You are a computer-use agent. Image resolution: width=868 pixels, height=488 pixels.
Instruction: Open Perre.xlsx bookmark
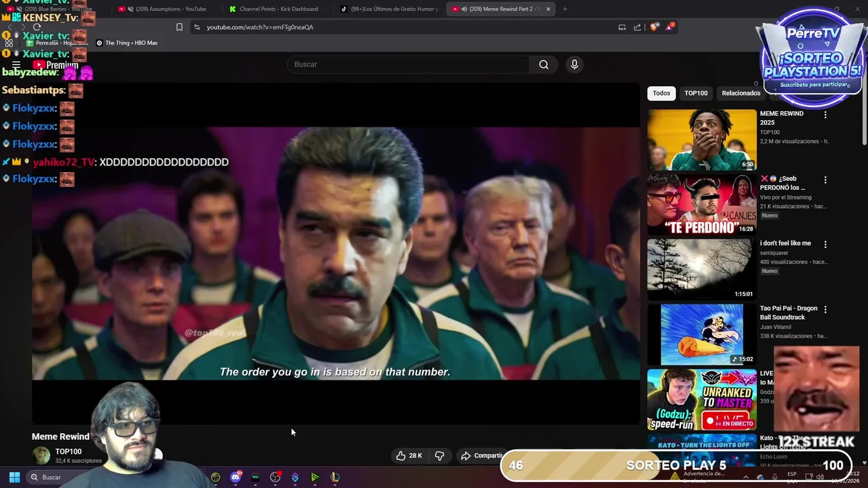(x=57, y=43)
